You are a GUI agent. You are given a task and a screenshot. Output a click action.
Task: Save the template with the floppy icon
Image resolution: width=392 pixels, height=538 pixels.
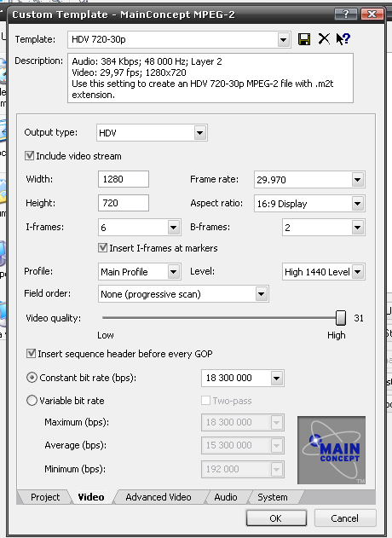(304, 39)
